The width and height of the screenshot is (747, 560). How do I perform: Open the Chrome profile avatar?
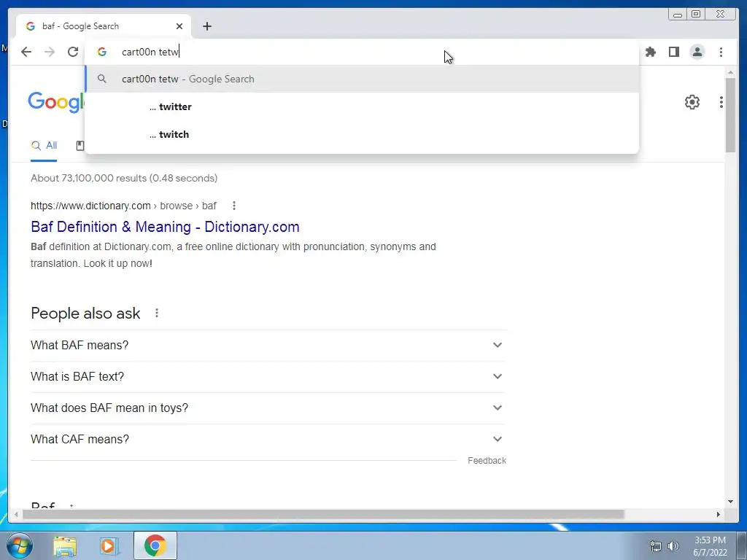point(697,52)
